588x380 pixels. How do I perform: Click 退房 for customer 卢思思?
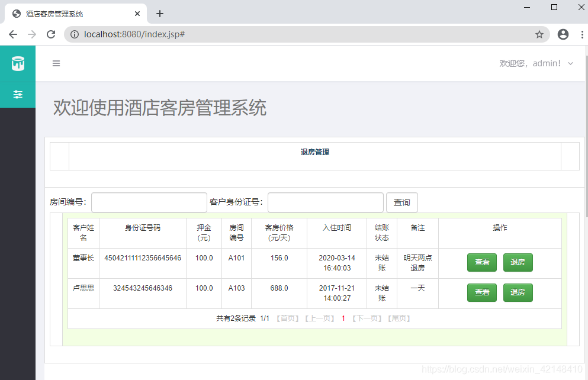(x=518, y=292)
